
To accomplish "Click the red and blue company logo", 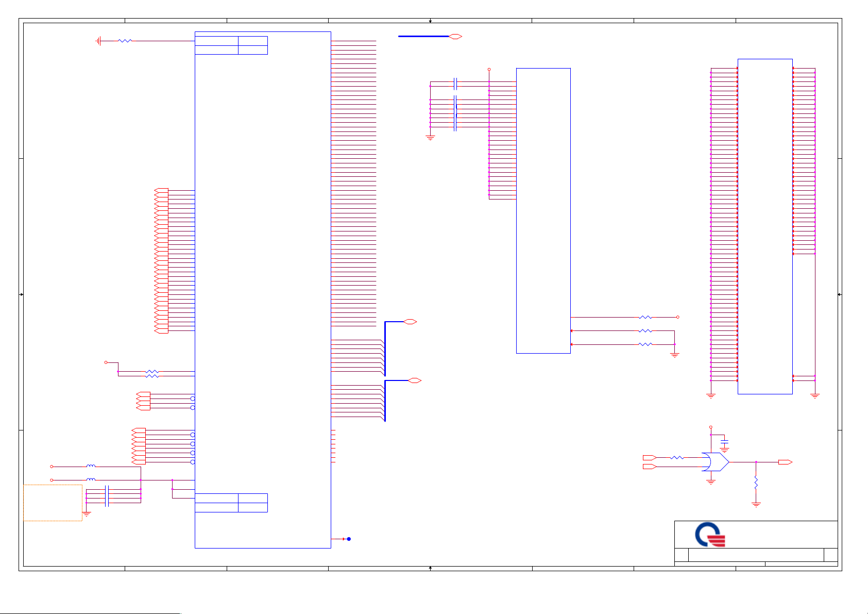I will point(710,535).
